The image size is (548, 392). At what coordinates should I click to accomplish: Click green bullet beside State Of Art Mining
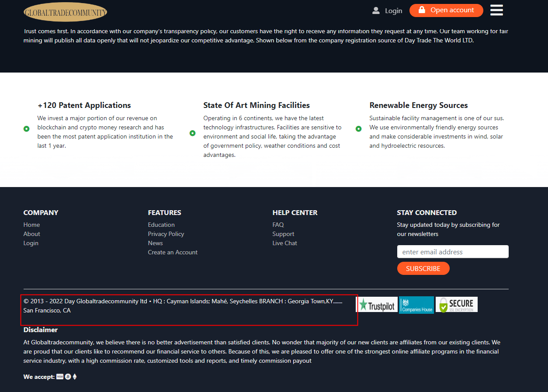pos(193,133)
